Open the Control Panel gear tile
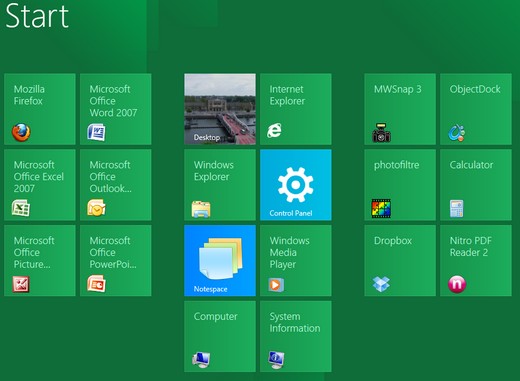The height and width of the screenshot is (381, 520). click(296, 185)
